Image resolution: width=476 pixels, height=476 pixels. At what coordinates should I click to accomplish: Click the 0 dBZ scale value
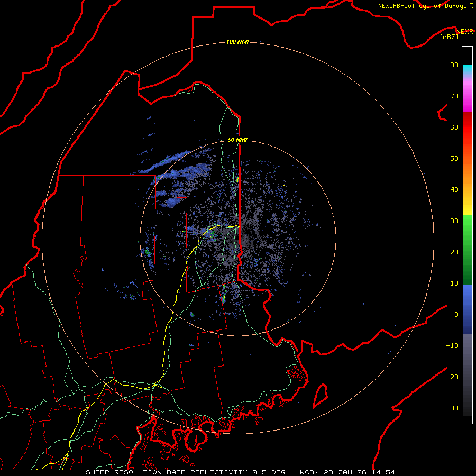pos(456,315)
